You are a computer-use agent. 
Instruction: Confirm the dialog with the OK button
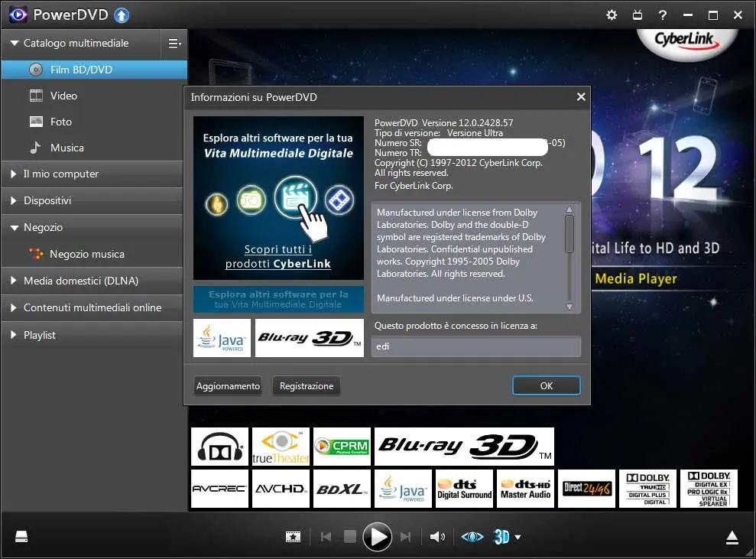(547, 386)
